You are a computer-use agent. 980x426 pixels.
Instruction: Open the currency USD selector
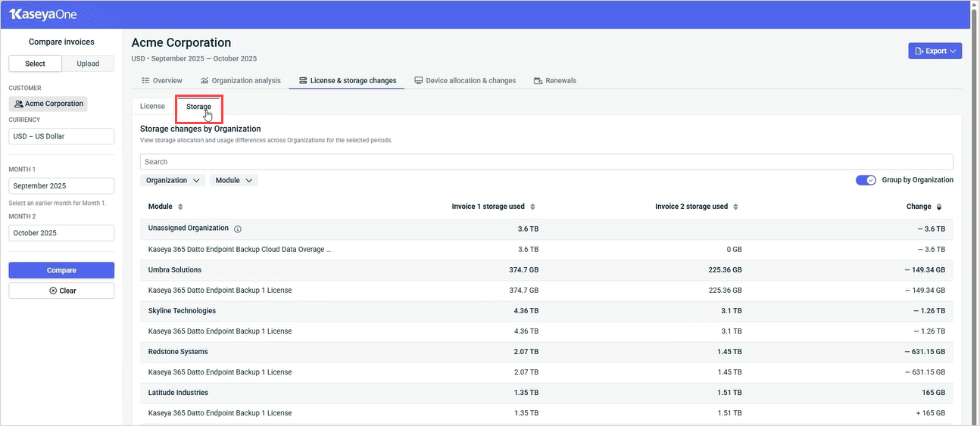pyautogui.click(x=61, y=136)
